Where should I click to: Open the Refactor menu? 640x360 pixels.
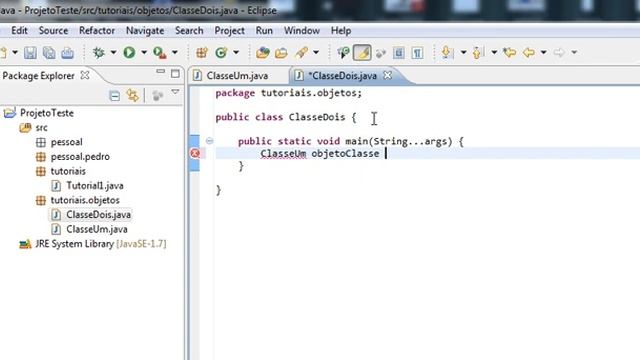coord(97,31)
